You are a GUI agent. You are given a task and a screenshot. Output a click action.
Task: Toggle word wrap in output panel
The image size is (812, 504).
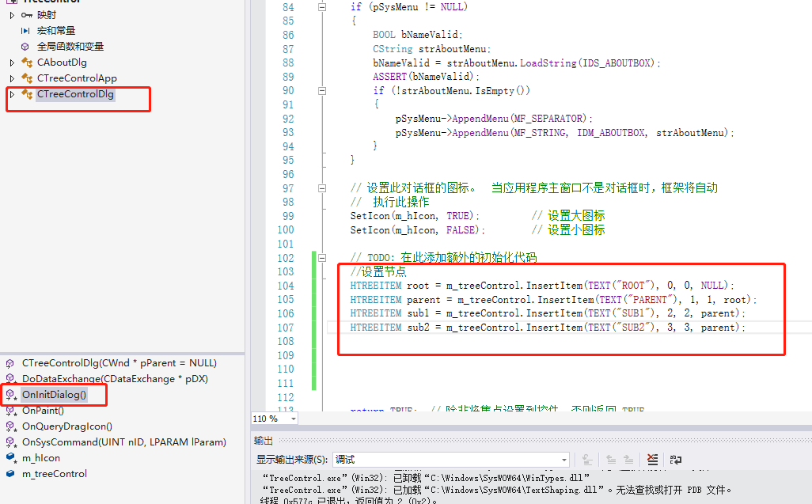coord(675,460)
